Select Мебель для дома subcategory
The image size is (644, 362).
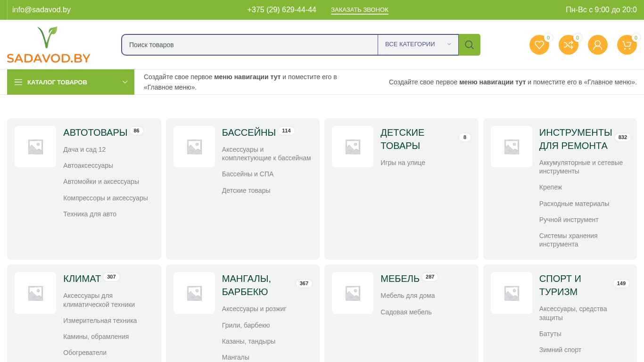coord(407,296)
